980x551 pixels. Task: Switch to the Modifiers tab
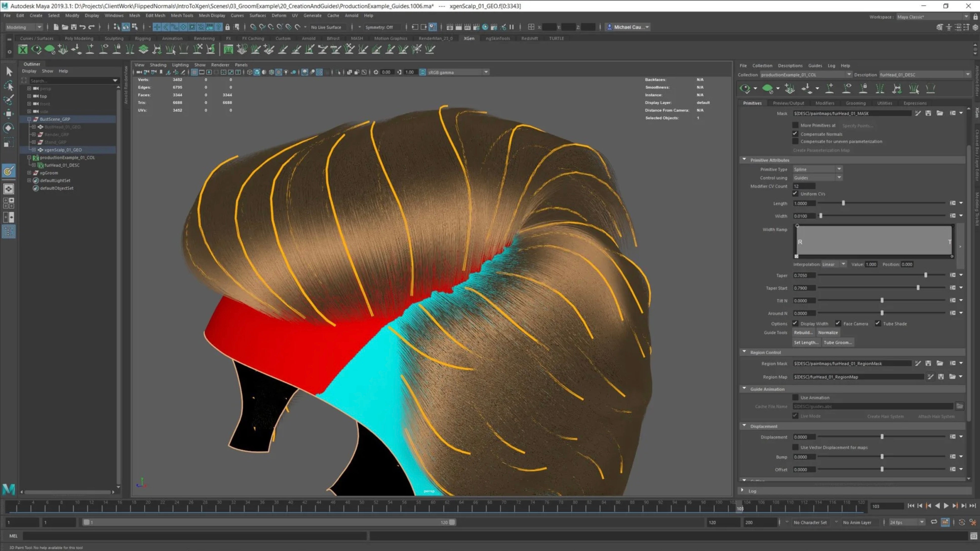(825, 103)
